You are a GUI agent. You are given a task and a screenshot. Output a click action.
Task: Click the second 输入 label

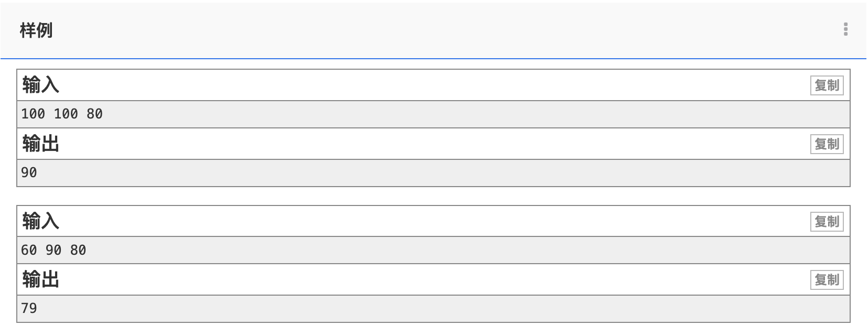40,221
